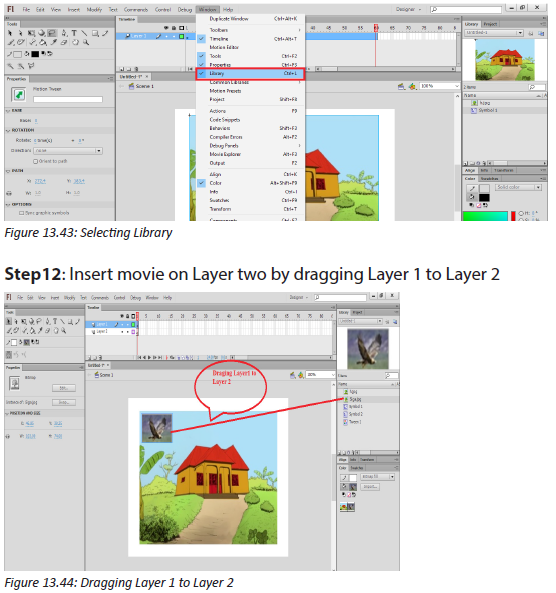Open the Solid color type dropdown
Viewport: 556px width, 593px height.
(518, 187)
